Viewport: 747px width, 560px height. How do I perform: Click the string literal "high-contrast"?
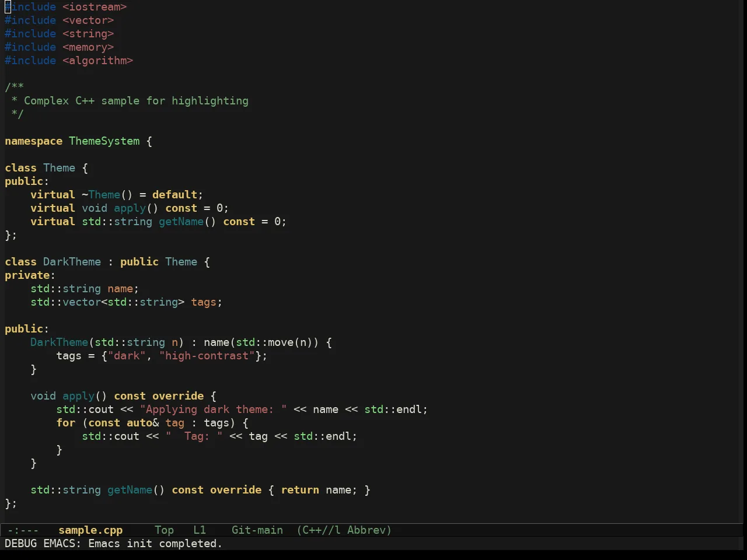click(x=207, y=356)
